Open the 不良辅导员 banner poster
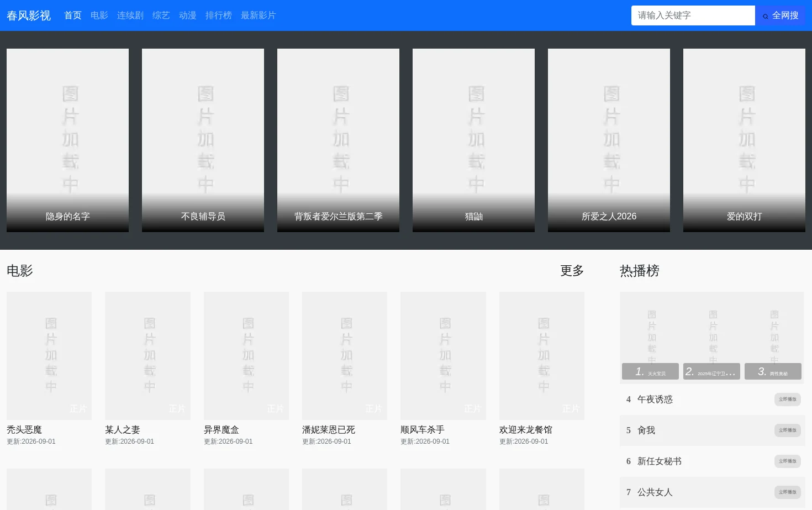This screenshot has width=812, height=510. (203, 140)
